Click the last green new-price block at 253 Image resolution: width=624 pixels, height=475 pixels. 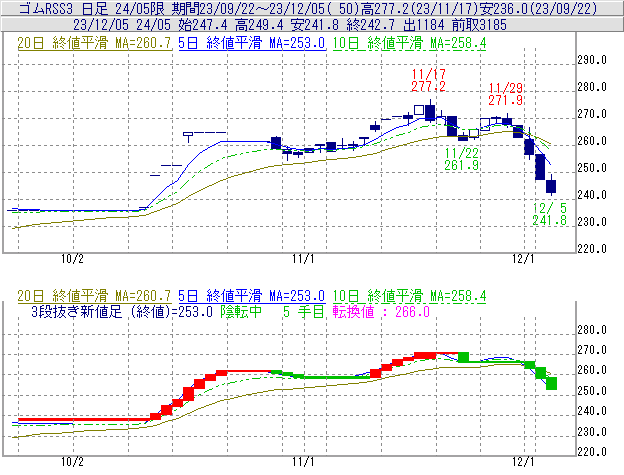coord(551,384)
